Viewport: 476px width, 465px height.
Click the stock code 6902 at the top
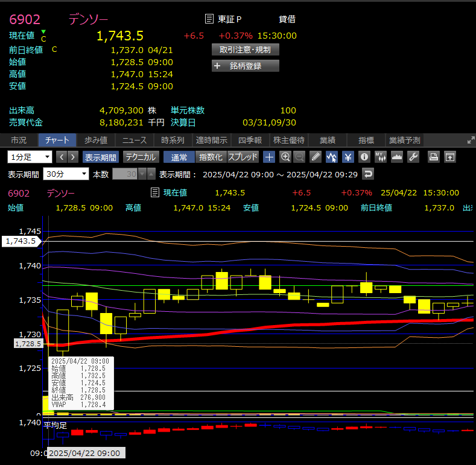click(25, 19)
